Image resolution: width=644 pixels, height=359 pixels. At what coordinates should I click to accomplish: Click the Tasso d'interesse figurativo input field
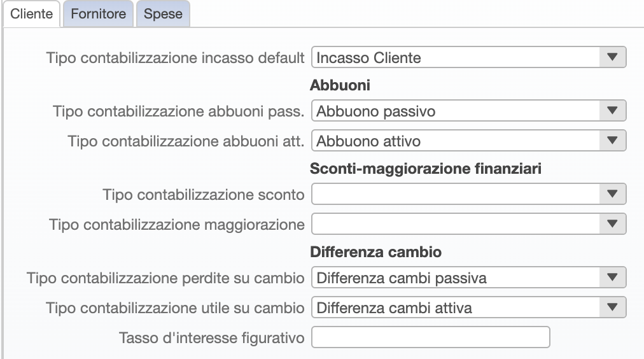tap(430, 337)
